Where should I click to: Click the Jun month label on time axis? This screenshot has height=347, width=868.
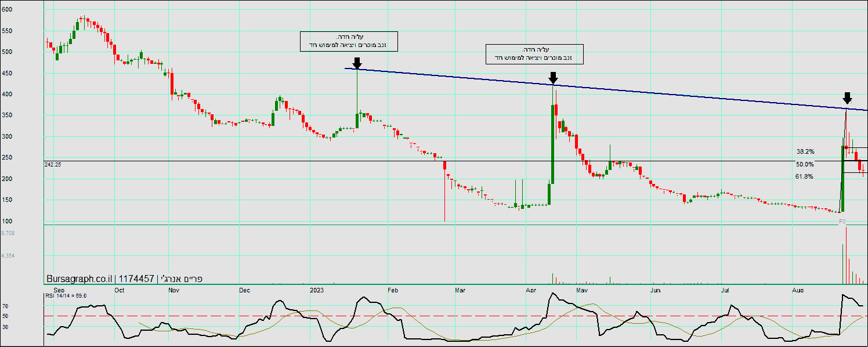(656, 289)
